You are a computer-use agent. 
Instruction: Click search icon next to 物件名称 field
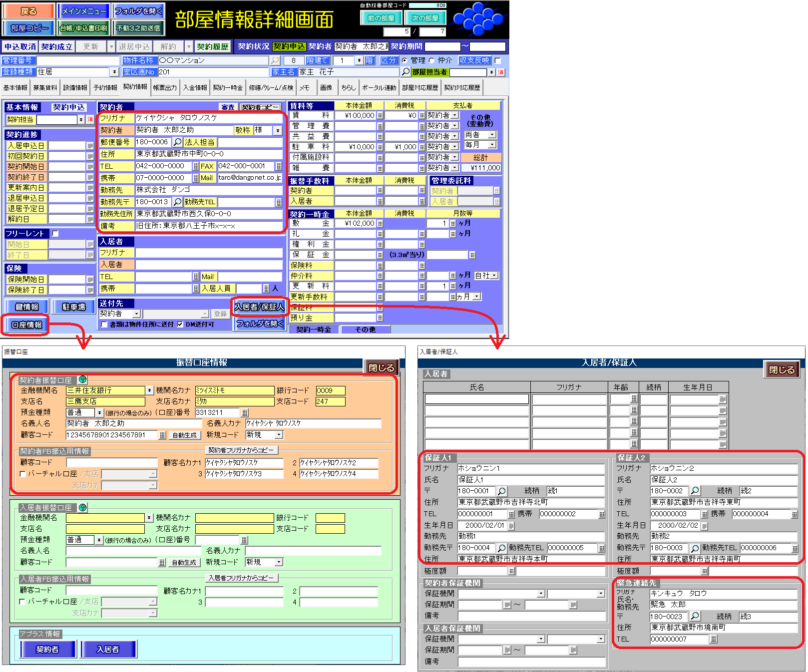pos(275,60)
